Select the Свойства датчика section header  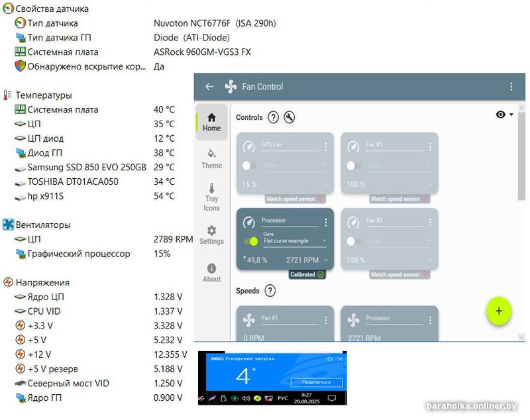46,9
